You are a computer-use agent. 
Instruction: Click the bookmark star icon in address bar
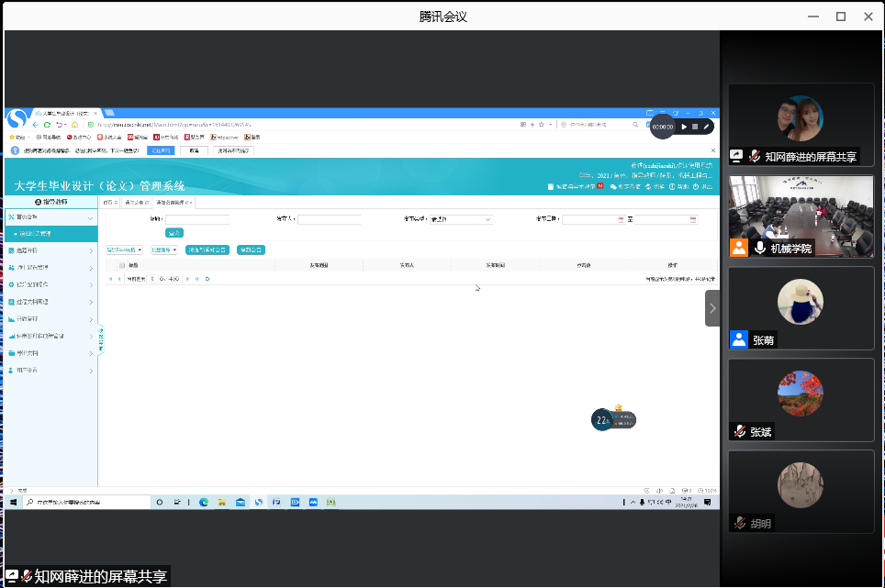[x=543, y=125]
